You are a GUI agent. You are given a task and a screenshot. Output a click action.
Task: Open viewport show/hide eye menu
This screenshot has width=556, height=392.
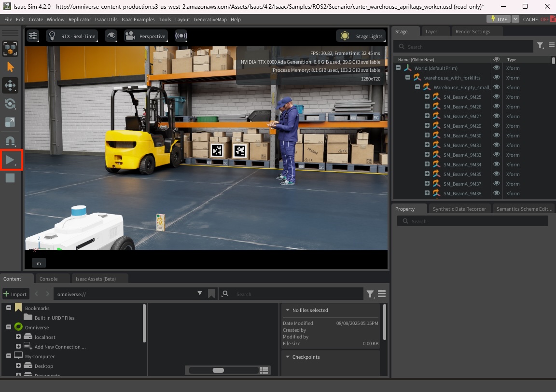111,36
